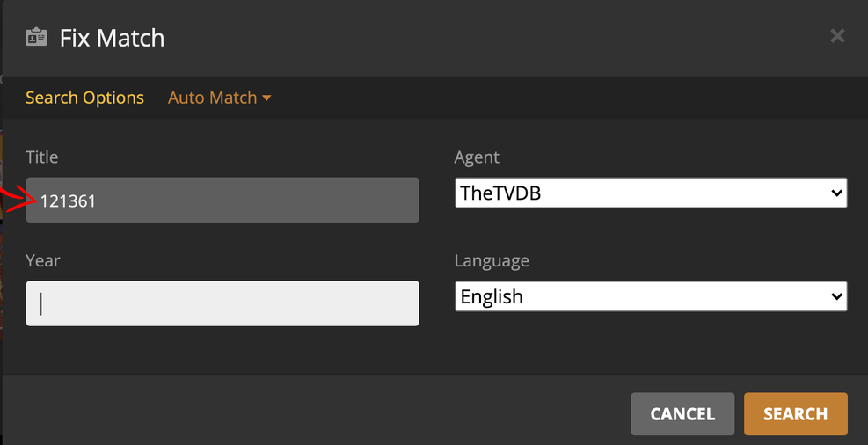The image size is (868, 445).
Task: Click the Title field containing 121361
Action: pyautogui.click(x=222, y=201)
